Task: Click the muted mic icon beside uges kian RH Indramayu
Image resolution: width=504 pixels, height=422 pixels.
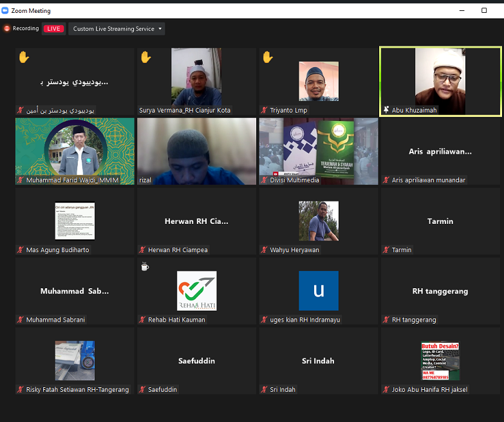Action: [x=264, y=320]
